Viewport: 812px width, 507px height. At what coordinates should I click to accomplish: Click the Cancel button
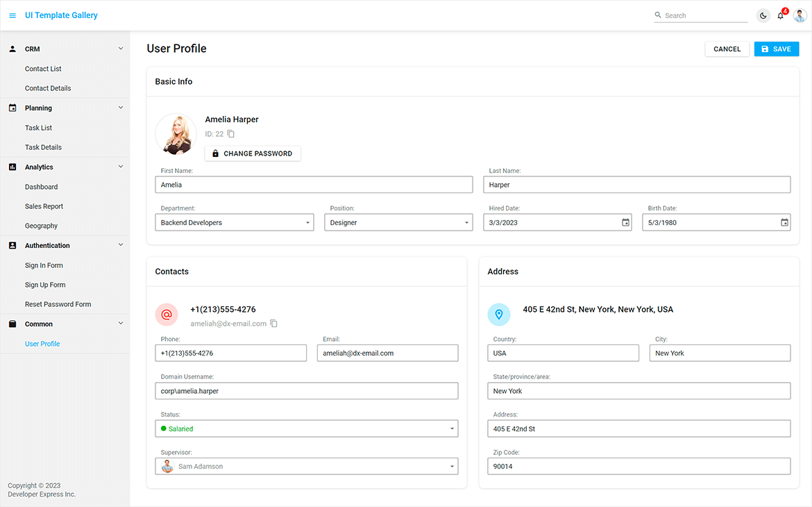click(727, 49)
